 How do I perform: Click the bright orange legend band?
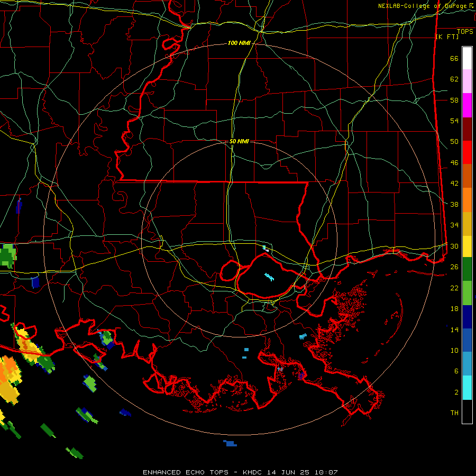click(467, 200)
